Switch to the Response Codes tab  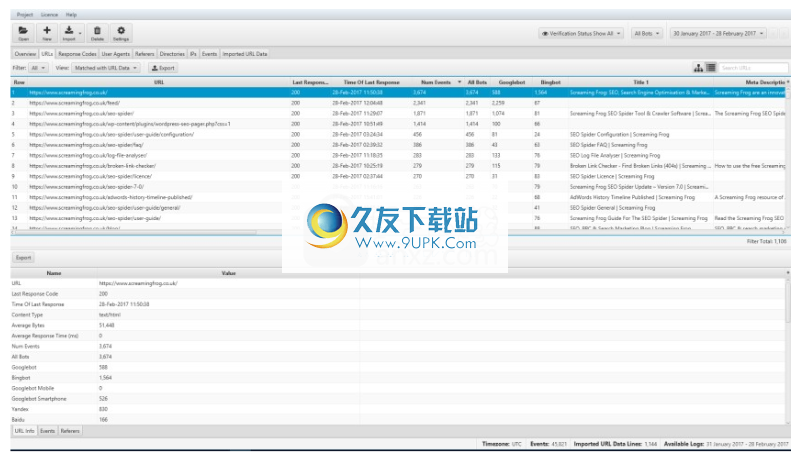[77, 54]
